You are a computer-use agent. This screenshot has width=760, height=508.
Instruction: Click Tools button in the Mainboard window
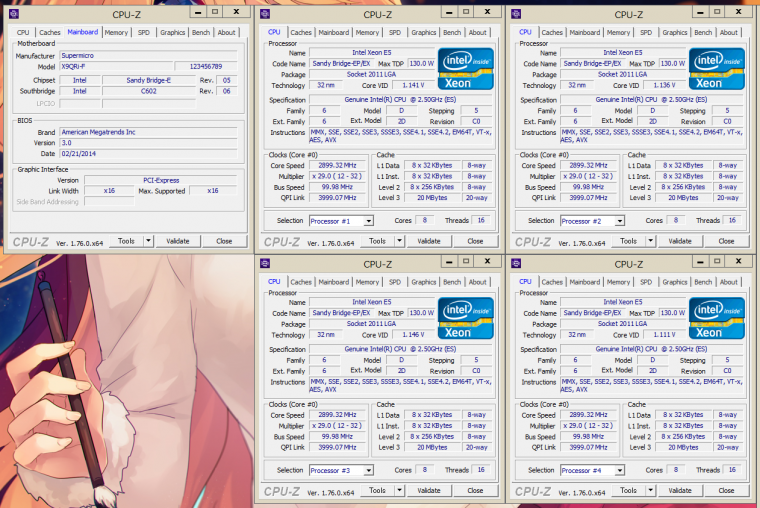point(126,241)
